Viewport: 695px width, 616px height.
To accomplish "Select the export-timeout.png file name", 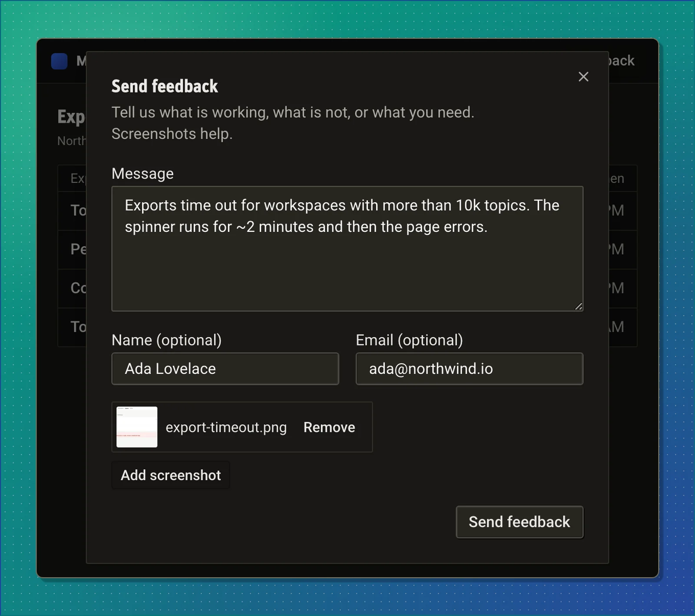I will tap(226, 427).
